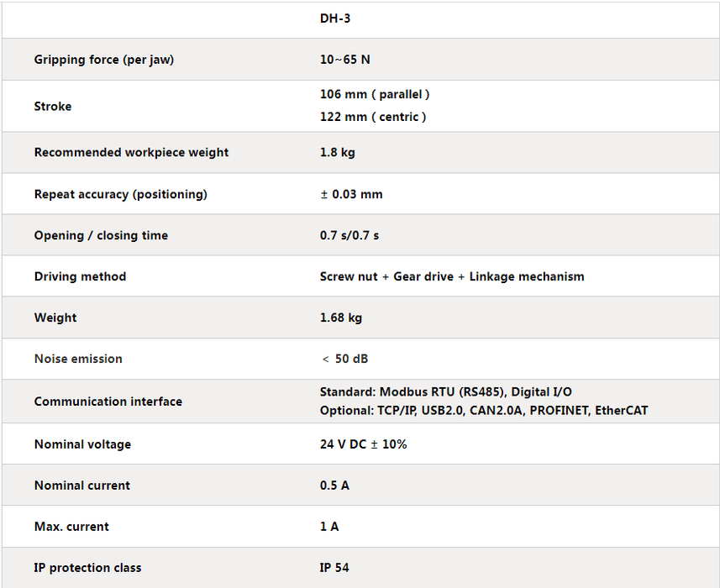Click the Noise emission label
Screen dimensions: 720x588
78,359
